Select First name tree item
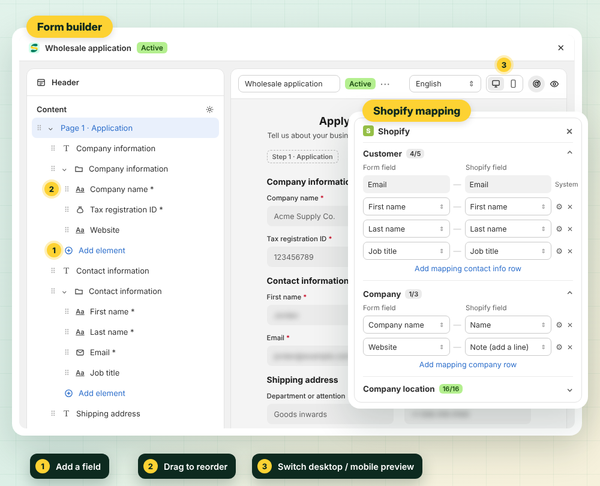The image size is (600, 486). coord(112,311)
